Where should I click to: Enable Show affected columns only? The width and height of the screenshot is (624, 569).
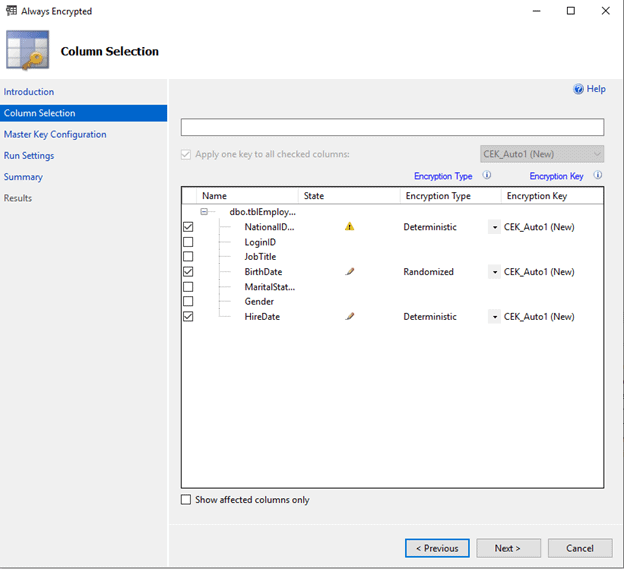click(186, 500)
